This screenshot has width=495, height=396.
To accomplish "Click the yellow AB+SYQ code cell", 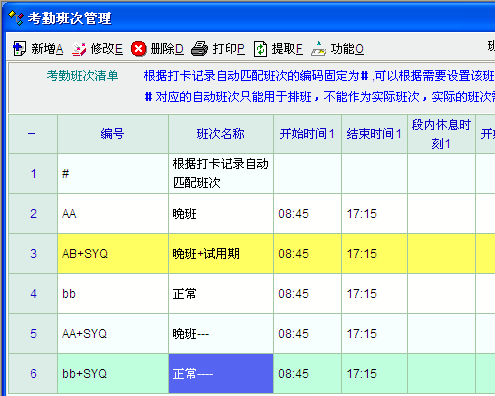I will 113,254.
